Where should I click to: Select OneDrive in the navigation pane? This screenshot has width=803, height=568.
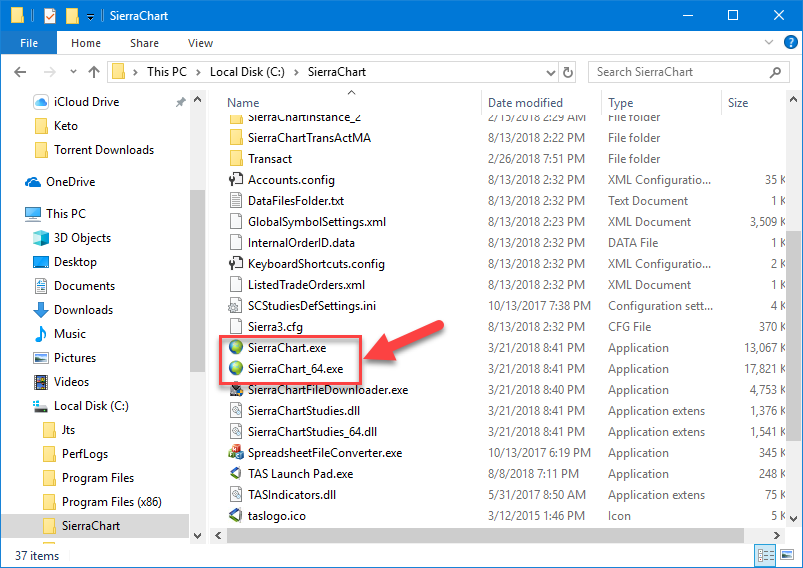coord(70,182)
